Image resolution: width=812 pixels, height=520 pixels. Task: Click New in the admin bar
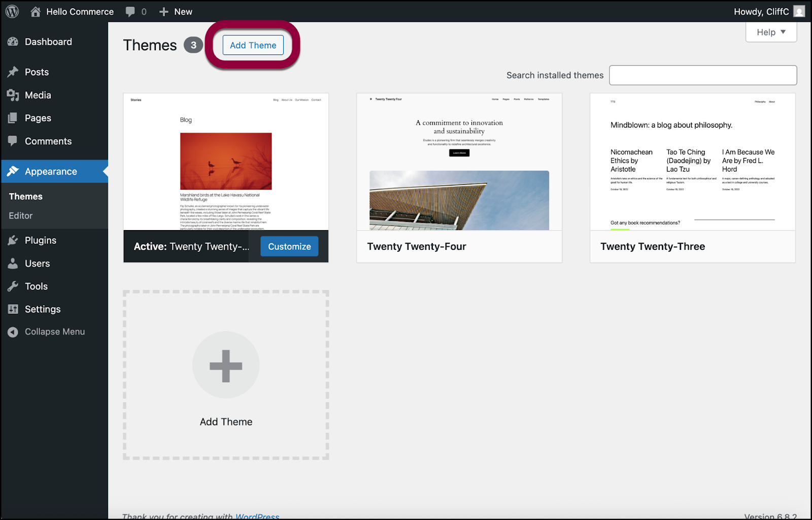[x=183, y=12]
